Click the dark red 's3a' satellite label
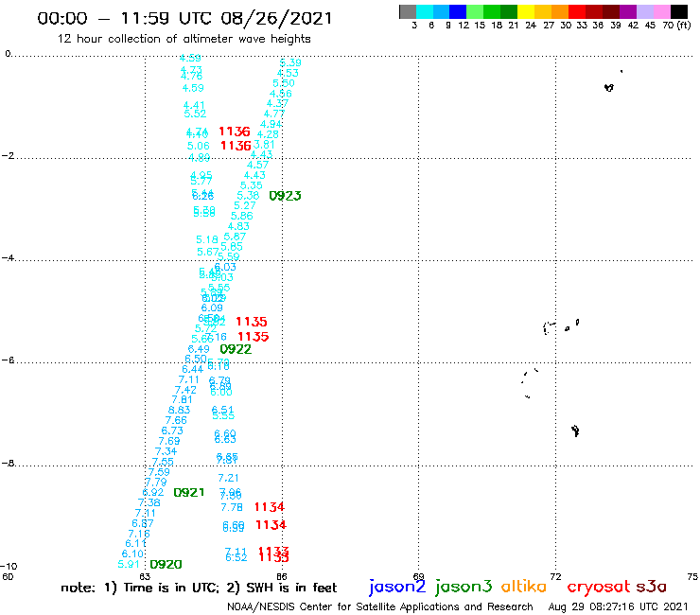This screenshot has width=700, height=615. 651,587
